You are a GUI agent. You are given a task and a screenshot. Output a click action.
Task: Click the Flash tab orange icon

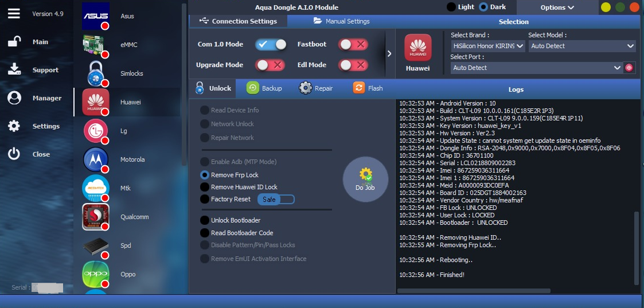coord(358,88)
